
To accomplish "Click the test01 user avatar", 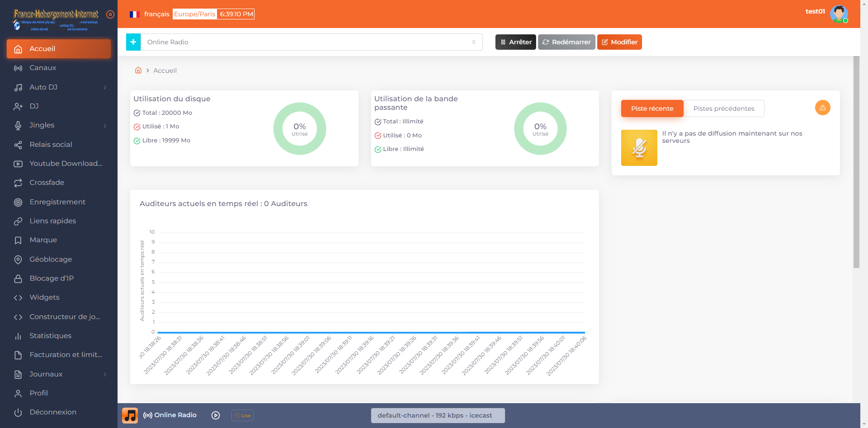I will (x=839, y=14).
